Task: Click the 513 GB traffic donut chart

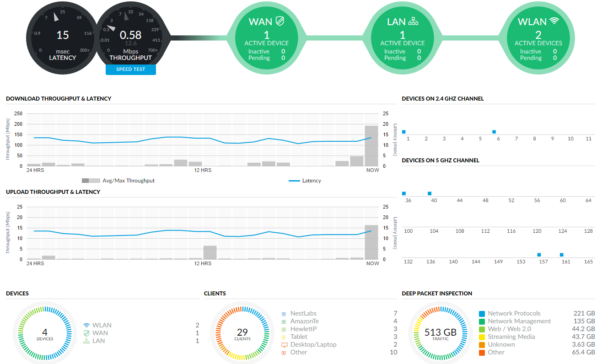Action: (441, 333)
